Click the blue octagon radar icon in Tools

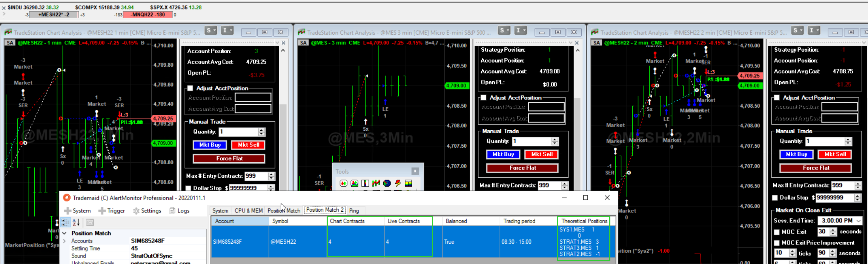tap(387, 183)
